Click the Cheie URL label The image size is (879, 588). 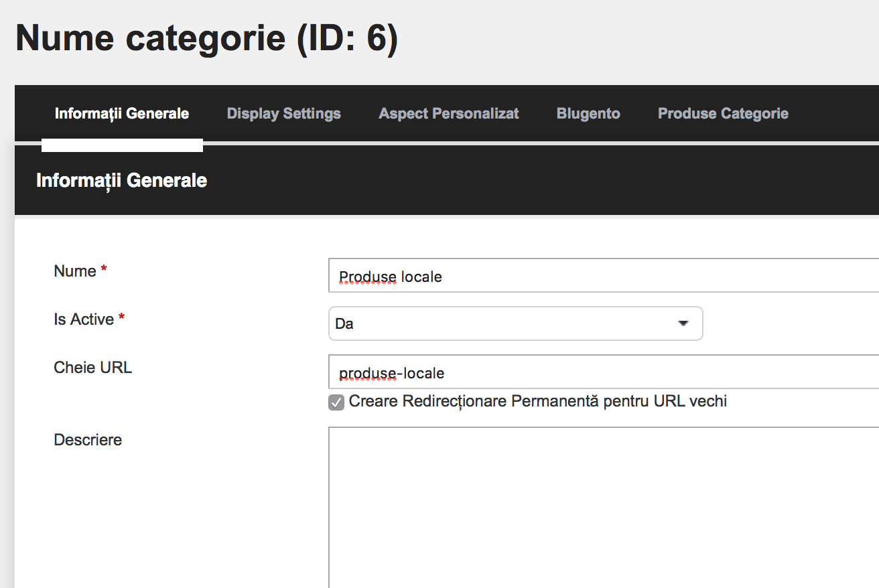(x=92, y=368)
